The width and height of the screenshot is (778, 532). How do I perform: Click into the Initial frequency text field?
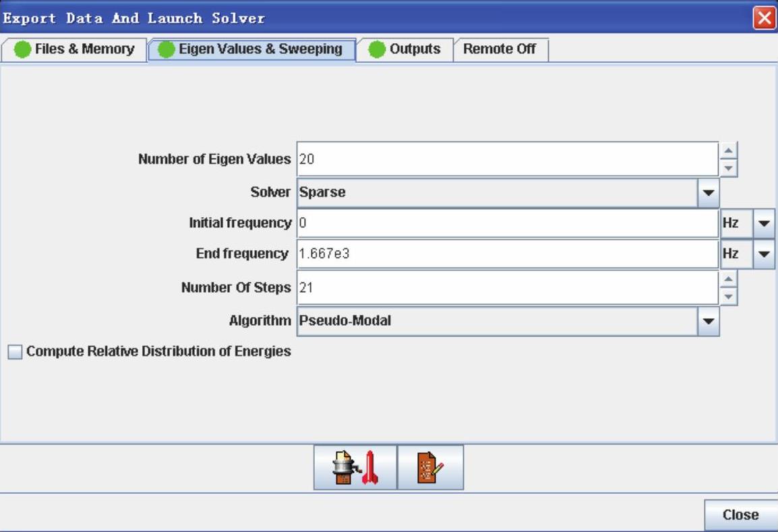507,223
